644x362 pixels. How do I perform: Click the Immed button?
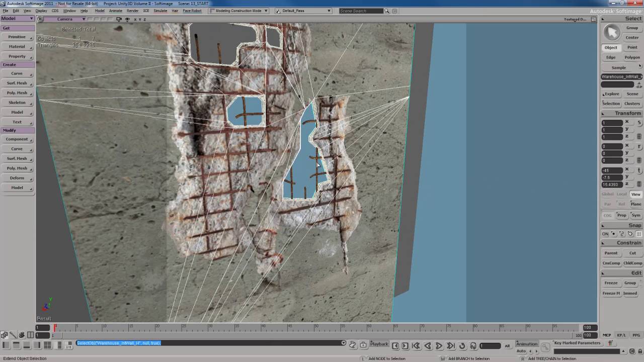(630, 293)
